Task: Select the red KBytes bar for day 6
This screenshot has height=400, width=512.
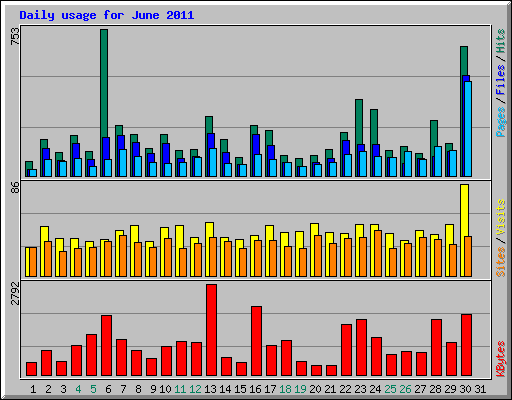Action: click(106, 346)
